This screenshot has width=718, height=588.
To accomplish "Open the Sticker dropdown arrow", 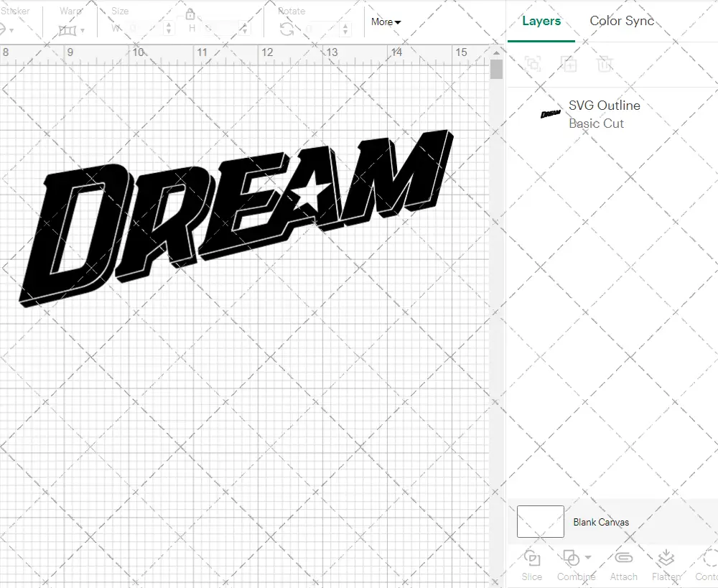I will click(11, 29).
